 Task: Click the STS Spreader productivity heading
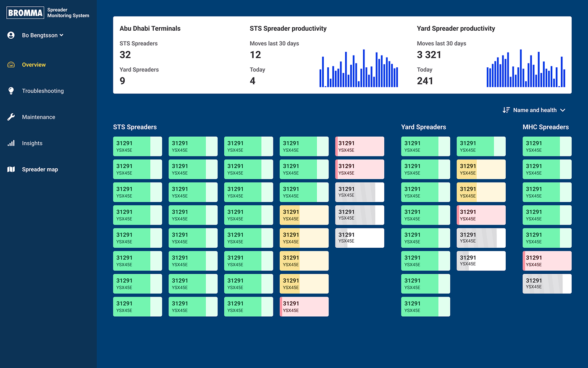point(288,29)
